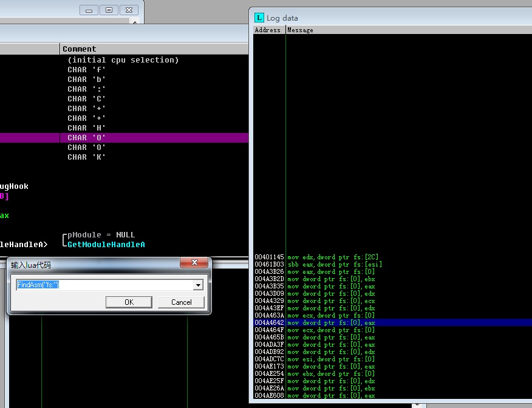The image size is (532, 408).
Task: Select log row at address 004A3B2D
Action: point(392,279)
